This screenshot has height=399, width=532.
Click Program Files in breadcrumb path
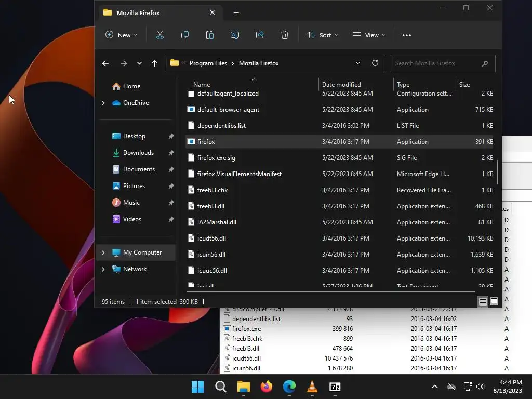tap(208, 63)
